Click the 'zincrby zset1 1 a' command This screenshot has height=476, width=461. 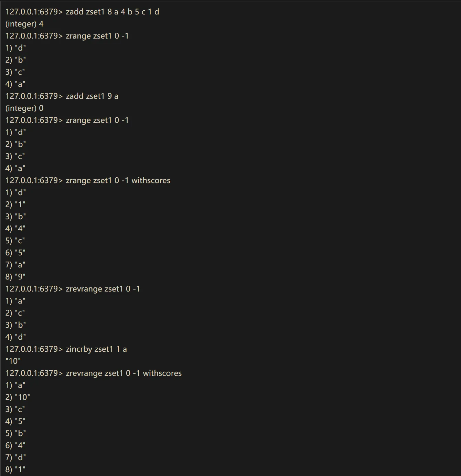[96, 349]
